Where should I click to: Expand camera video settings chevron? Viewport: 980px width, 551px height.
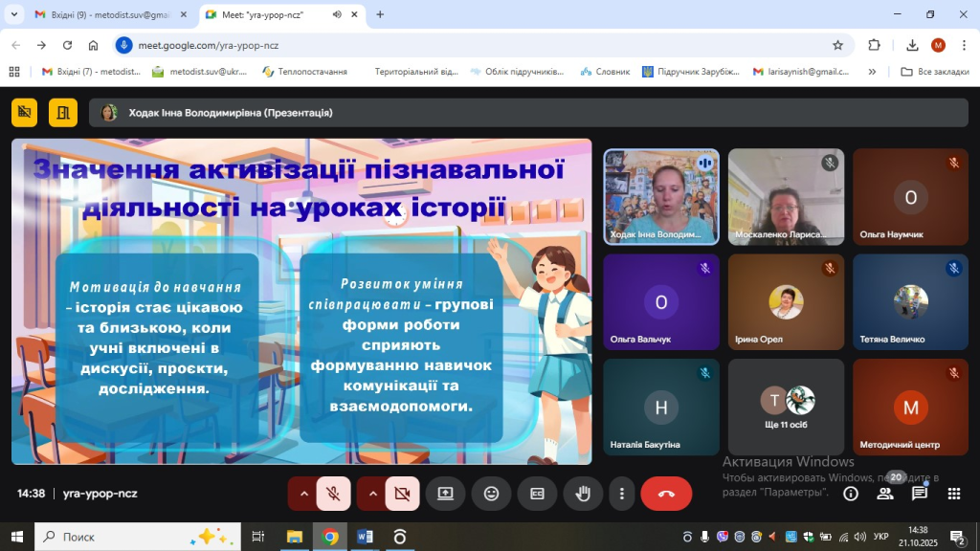coord(373,494)
